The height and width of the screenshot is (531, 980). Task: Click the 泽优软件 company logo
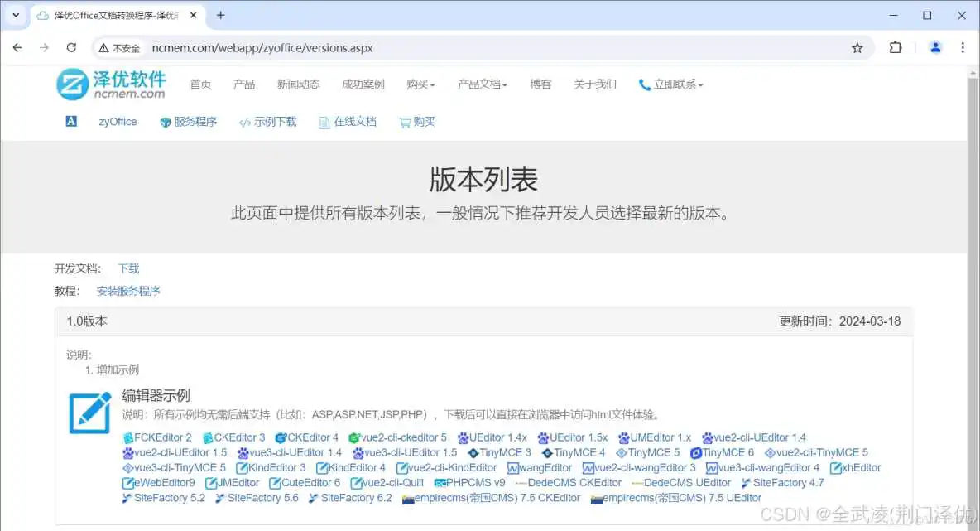112,84
